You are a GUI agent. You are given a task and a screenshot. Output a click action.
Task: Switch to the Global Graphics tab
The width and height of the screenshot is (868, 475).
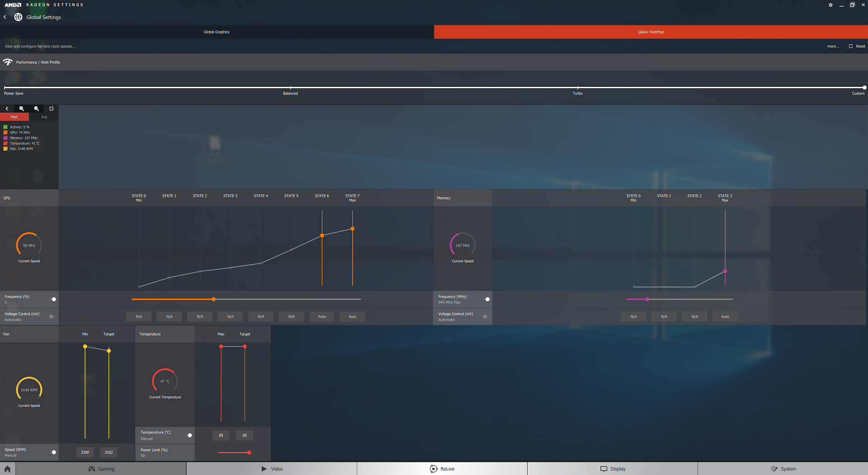click(217, 32)
